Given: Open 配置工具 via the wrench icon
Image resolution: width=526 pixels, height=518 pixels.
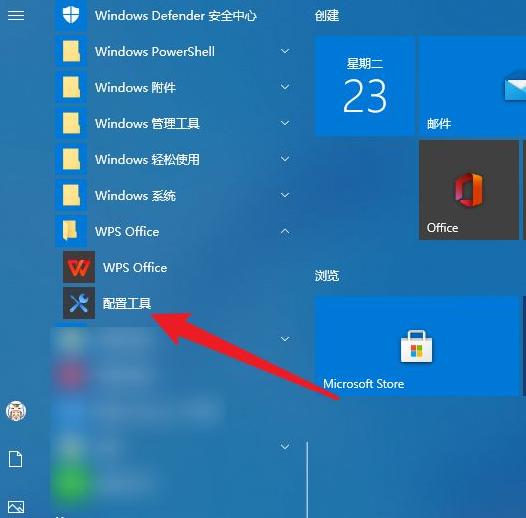Looking at the screenshot, I should [79, 303].
